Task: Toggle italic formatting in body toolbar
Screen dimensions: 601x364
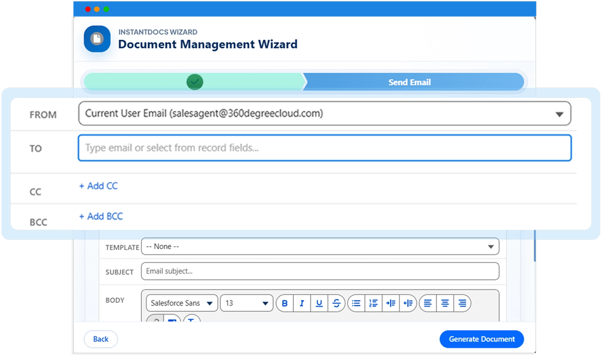Action: [302, 303]
